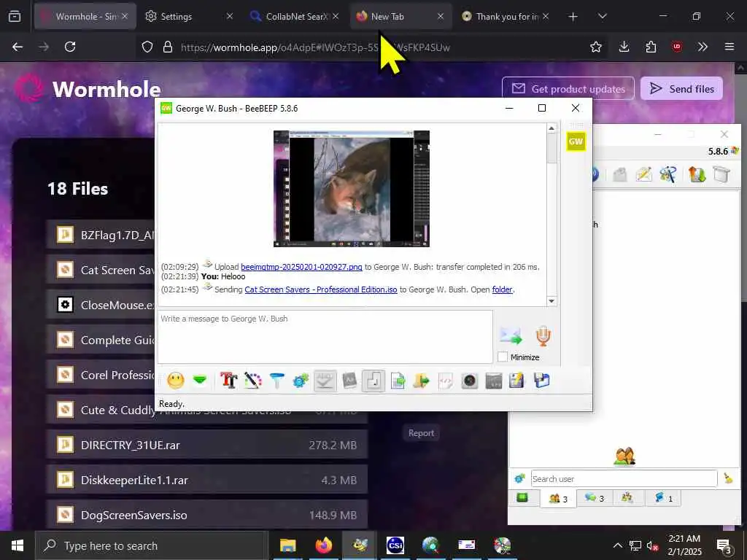Switch to the chats tab showing 3

click(x=595, y=498)
